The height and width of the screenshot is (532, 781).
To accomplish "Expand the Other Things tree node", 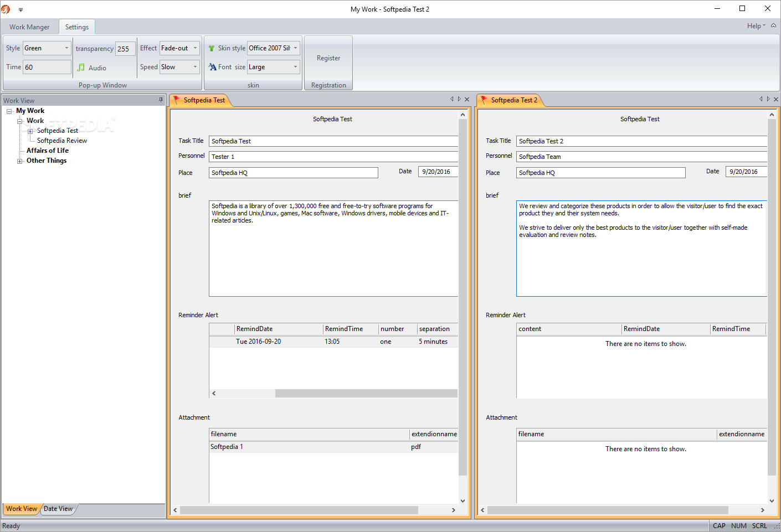I will (20, 161).
